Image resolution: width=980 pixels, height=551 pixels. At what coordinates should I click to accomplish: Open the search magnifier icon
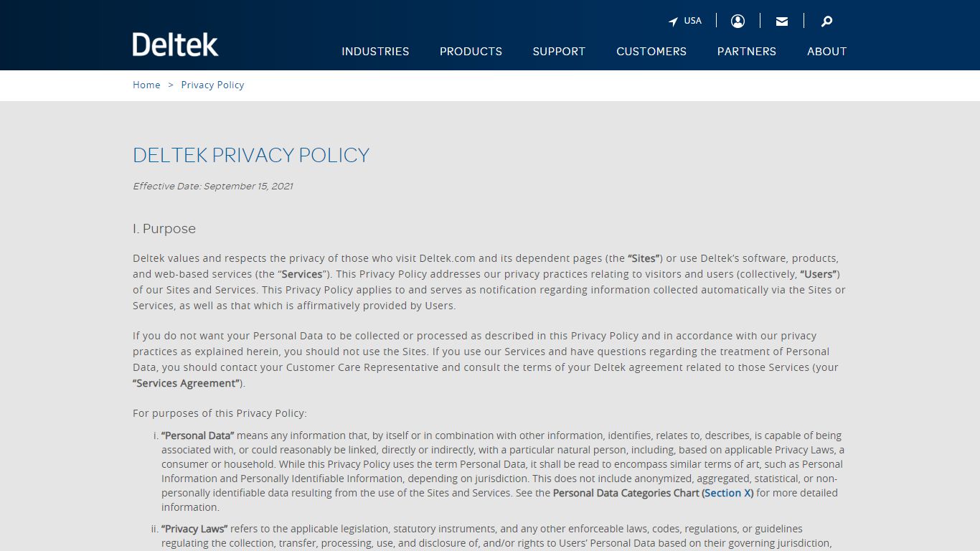tap(826, 22)
